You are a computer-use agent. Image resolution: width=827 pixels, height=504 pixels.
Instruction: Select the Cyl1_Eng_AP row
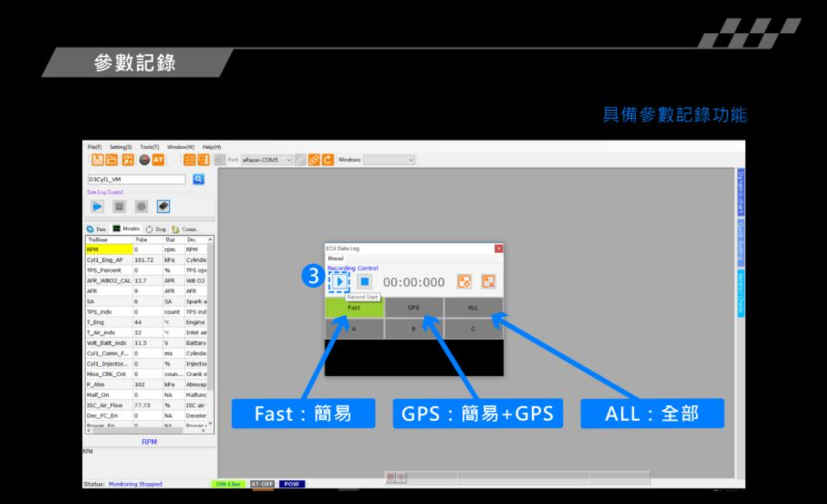point(146,260)
